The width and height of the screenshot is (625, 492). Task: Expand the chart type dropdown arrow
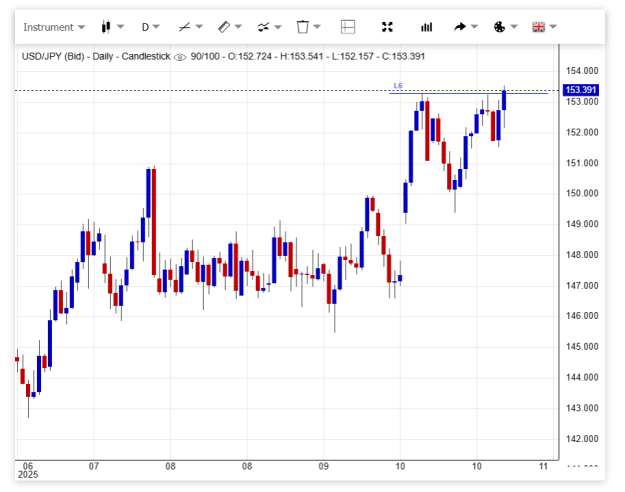tap(120, 27)
